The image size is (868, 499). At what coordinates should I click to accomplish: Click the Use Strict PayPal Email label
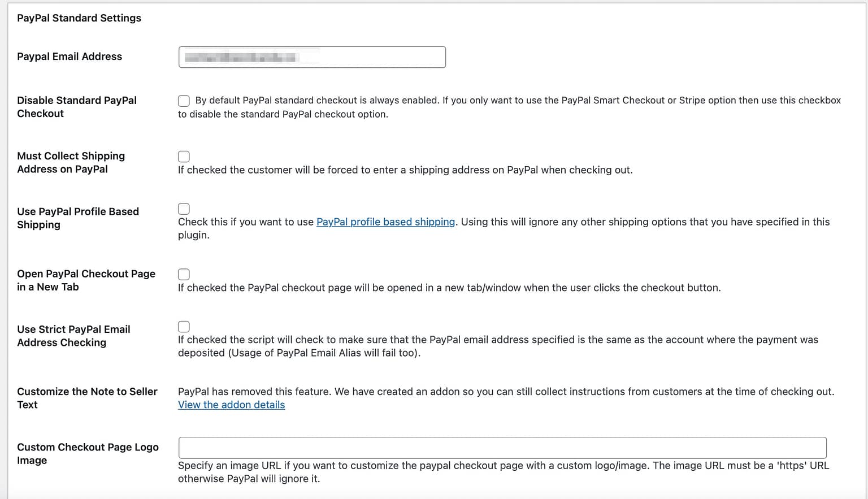point(74,336)
